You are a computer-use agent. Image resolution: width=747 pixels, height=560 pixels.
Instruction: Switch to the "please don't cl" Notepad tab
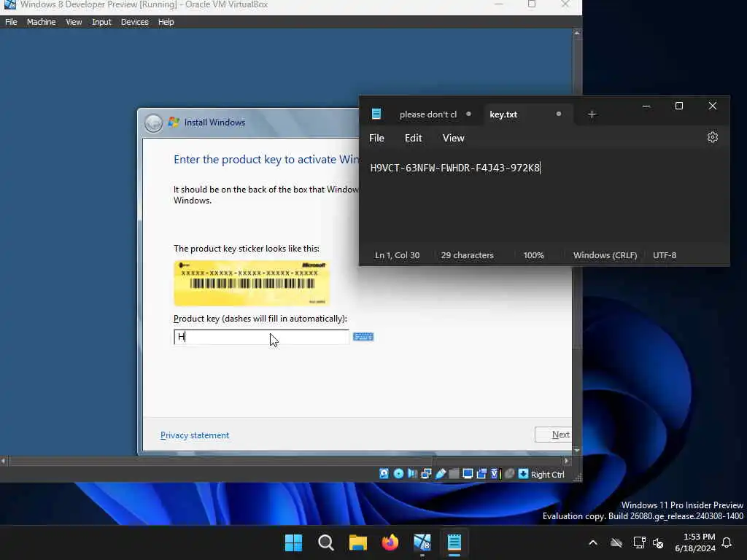[427, 114]
